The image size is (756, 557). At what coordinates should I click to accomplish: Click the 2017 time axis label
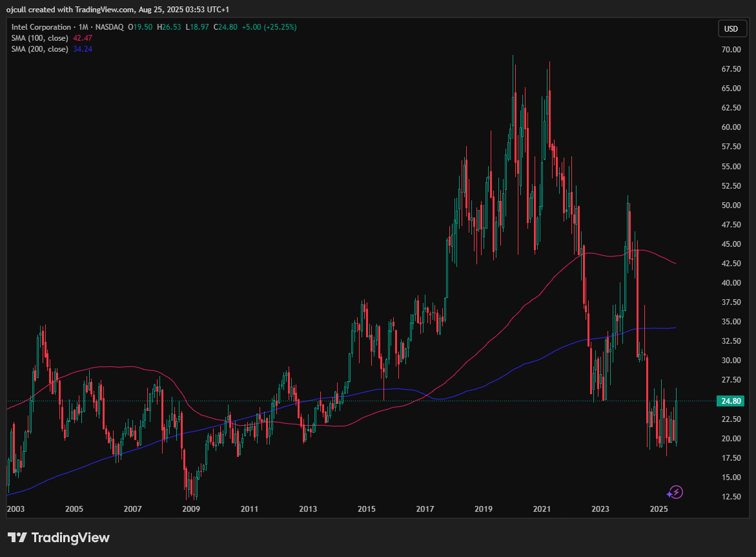425,509
